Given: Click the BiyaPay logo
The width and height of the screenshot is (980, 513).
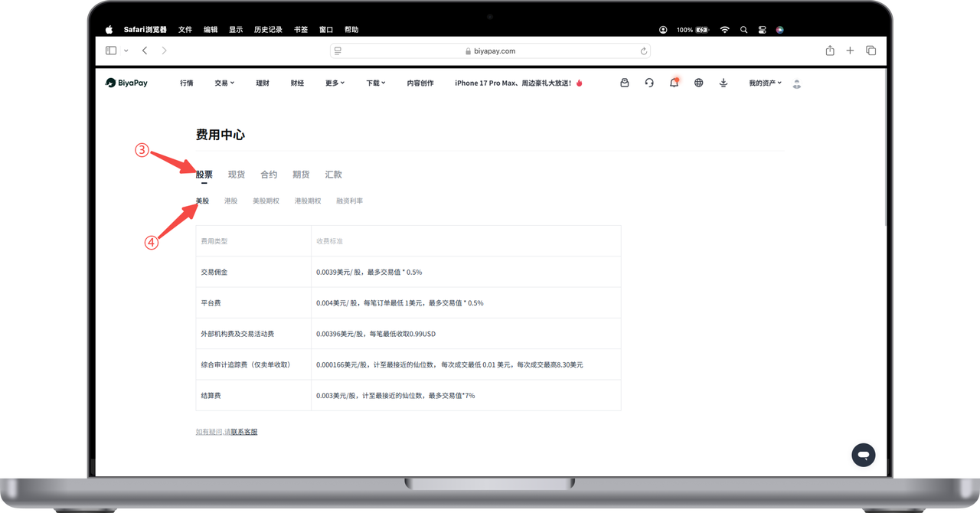Looking at the screenshot, I should click(x=126, y=83).
